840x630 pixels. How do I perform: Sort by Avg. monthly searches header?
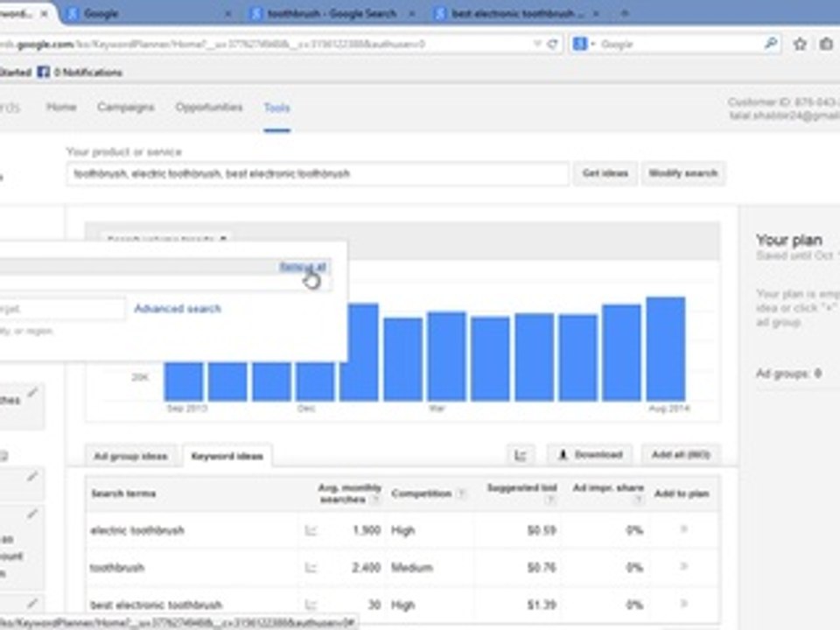click(x=349, y=493)
